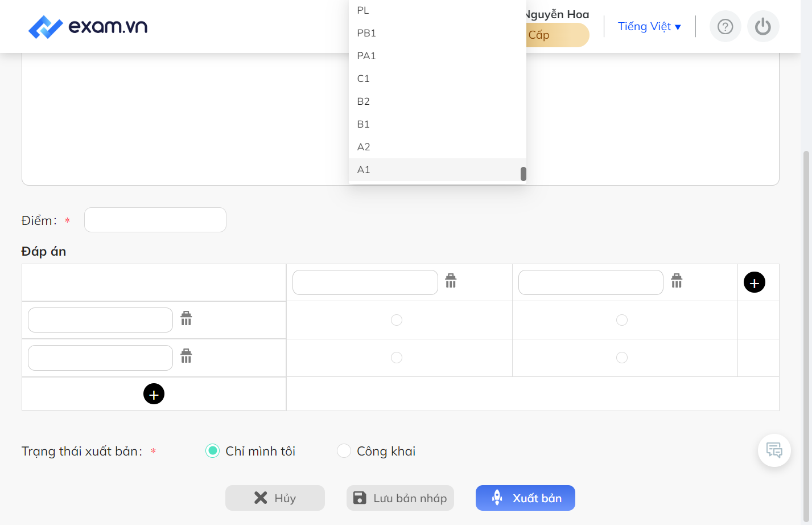Image resolution: width=812 pixels, height=525 pixels.
Task: Focus the Điểm score input field
Action: pyautogui.click(x=155, y=220)
